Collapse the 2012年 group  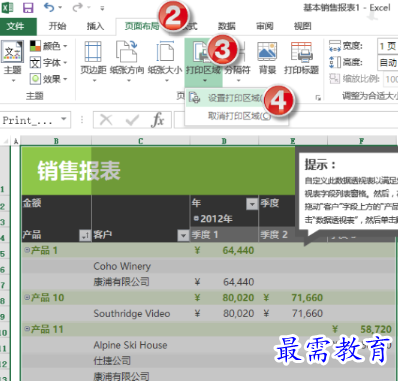[196, 219]
